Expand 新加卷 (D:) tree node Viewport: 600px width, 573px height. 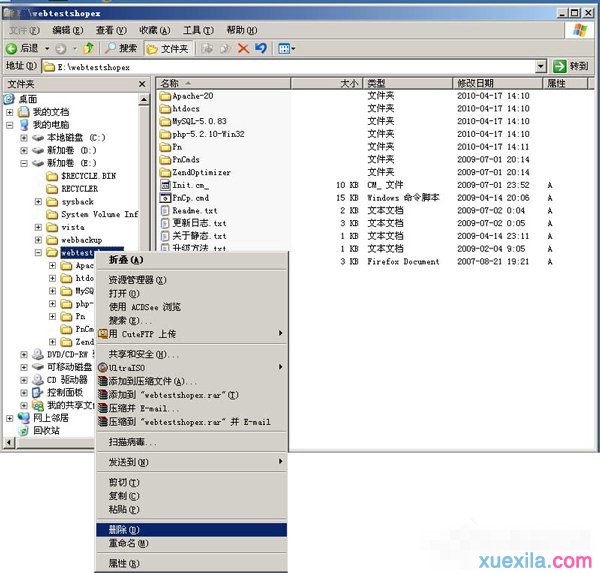click(24, 150)
